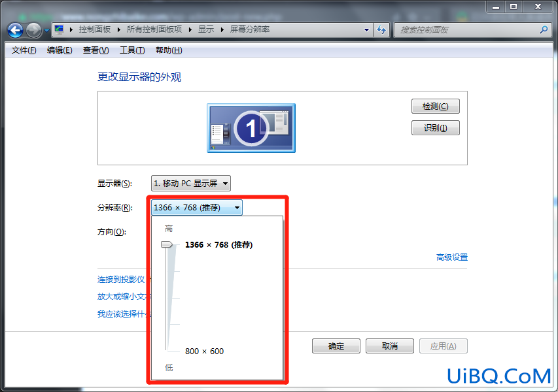Click the 识别(I) button

click(435, 128)
